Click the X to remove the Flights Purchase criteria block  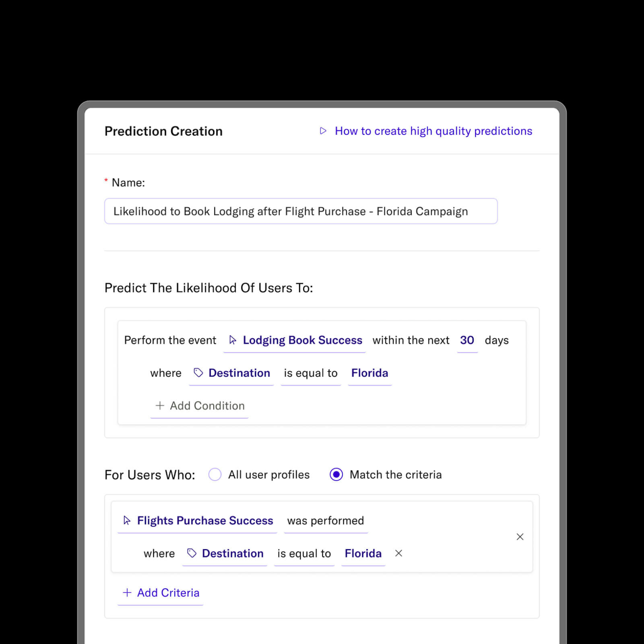click(x=520, y=537)
